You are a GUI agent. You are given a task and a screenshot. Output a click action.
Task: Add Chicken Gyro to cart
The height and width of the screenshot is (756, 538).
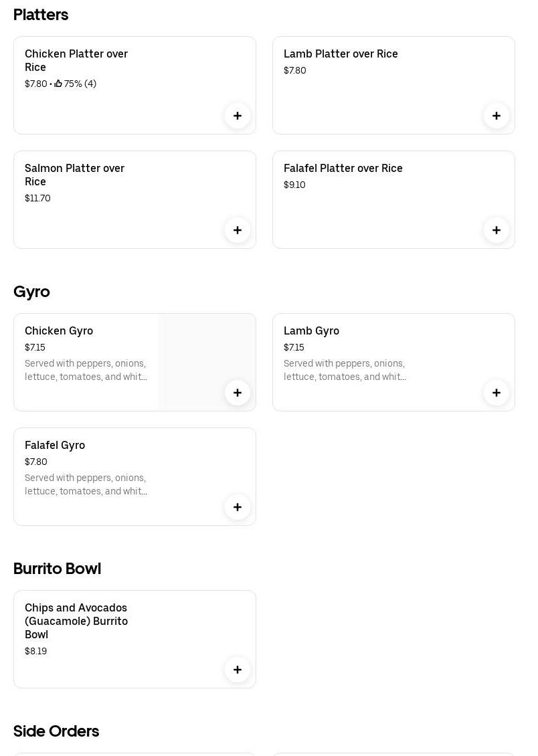pyautogui.click(x=238, y=393)
